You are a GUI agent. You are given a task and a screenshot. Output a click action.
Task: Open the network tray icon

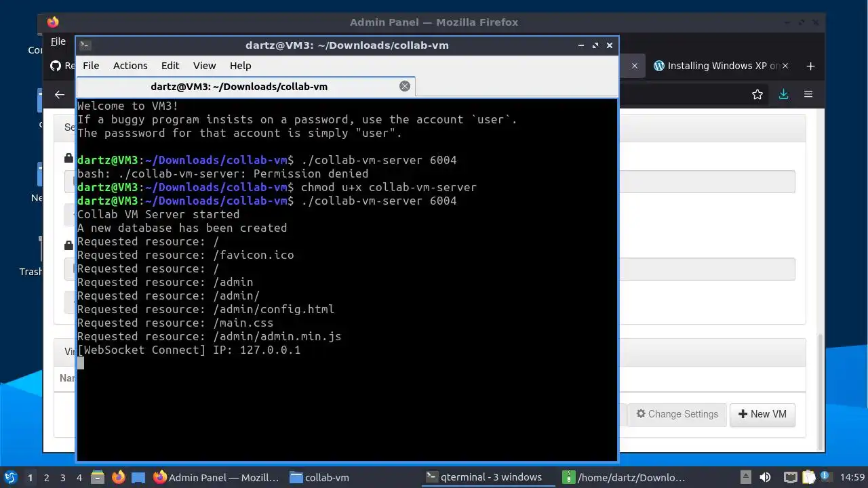pos(791,477)
